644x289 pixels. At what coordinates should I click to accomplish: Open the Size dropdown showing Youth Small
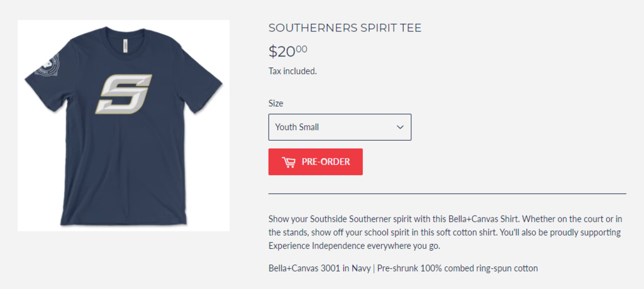click(340, 128)
